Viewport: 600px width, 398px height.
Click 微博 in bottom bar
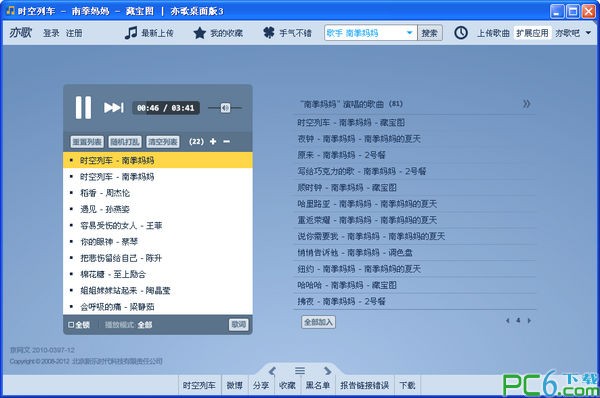click(235, 385)
